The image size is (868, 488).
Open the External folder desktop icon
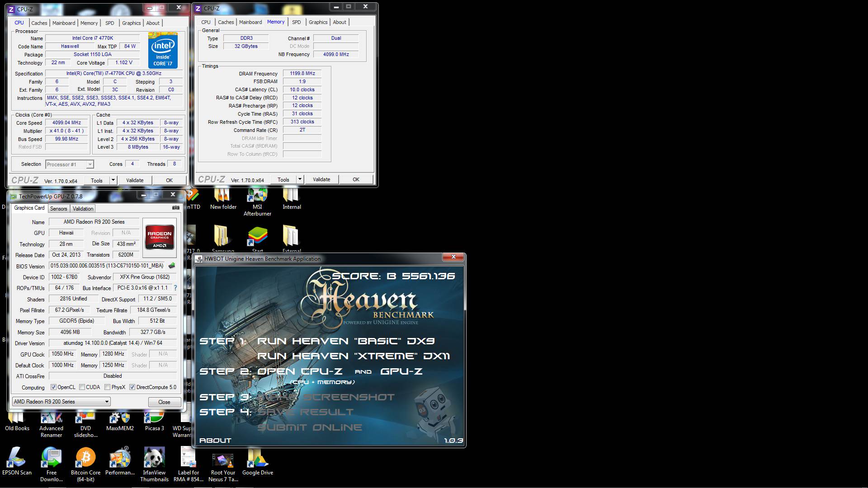pyautogui.click(x=292, y=239)
